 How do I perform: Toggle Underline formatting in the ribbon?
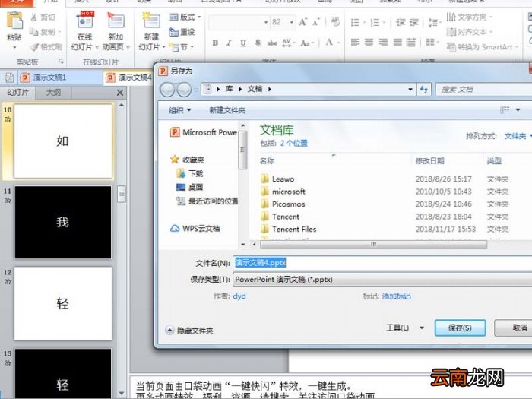tap(243, 43)
